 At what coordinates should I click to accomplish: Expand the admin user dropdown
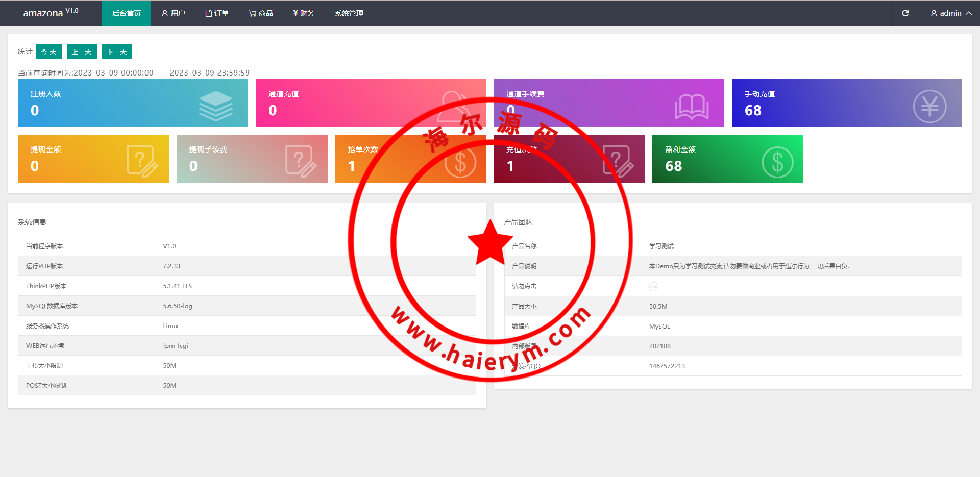point(950,13)
